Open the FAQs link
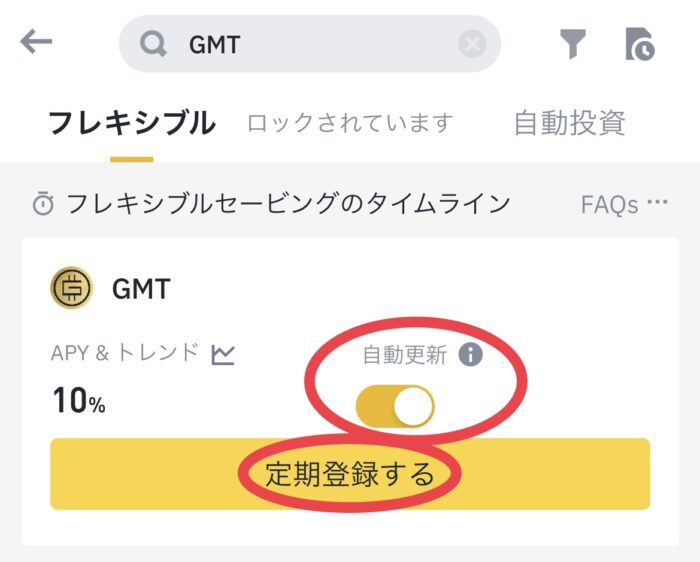 609,204
